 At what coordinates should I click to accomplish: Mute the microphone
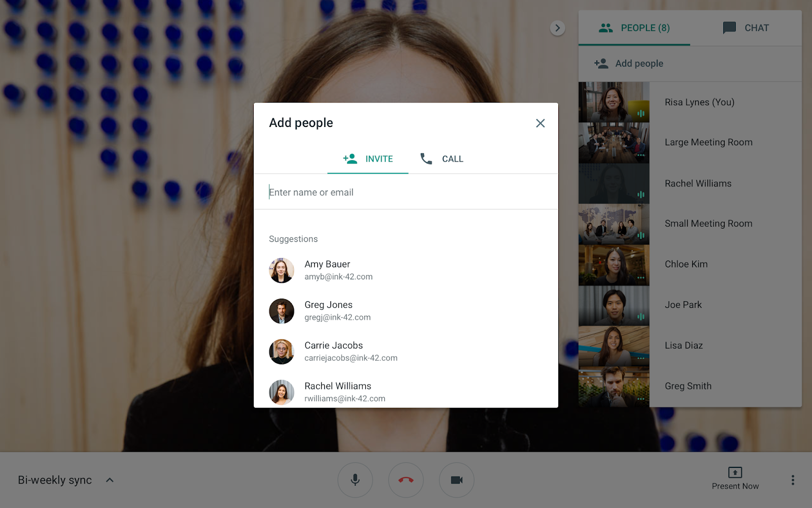point(355,480)
